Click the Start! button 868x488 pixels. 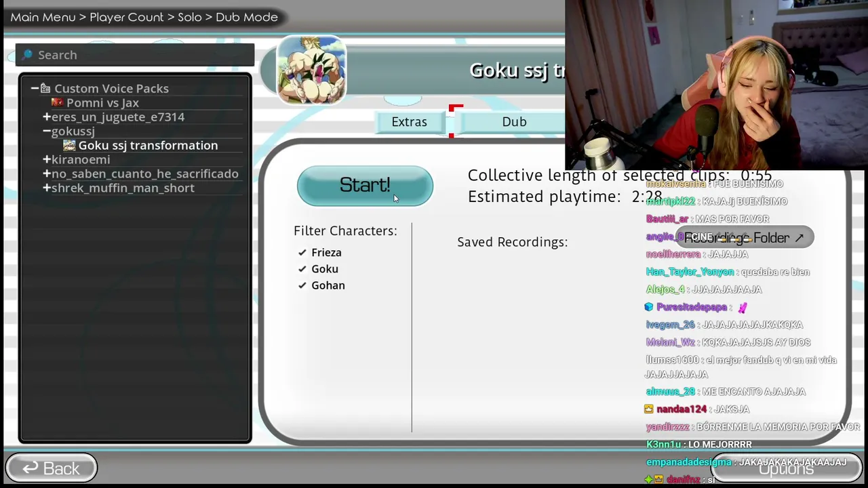[x=365, y=186]
